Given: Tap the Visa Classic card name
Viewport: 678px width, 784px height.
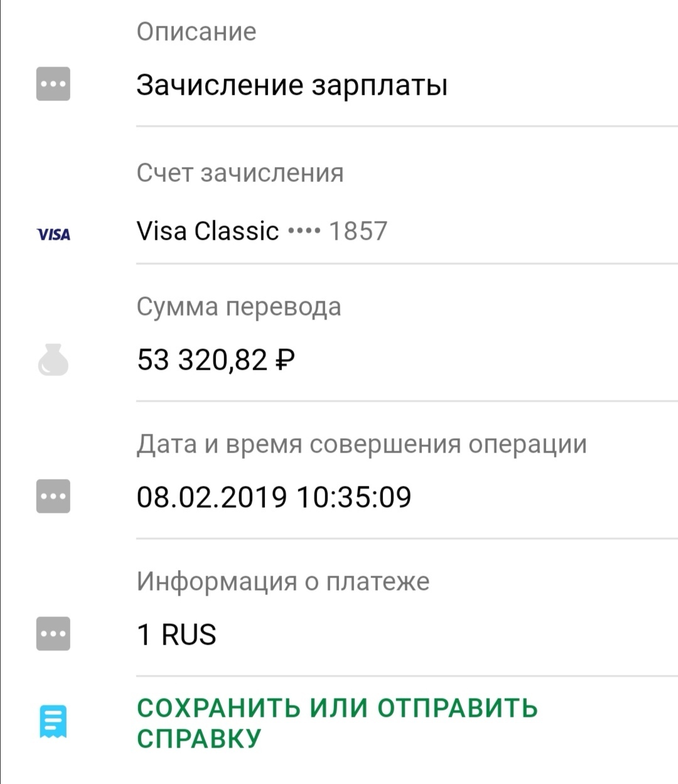Looking at the screenshot, I should click(208, 231).
